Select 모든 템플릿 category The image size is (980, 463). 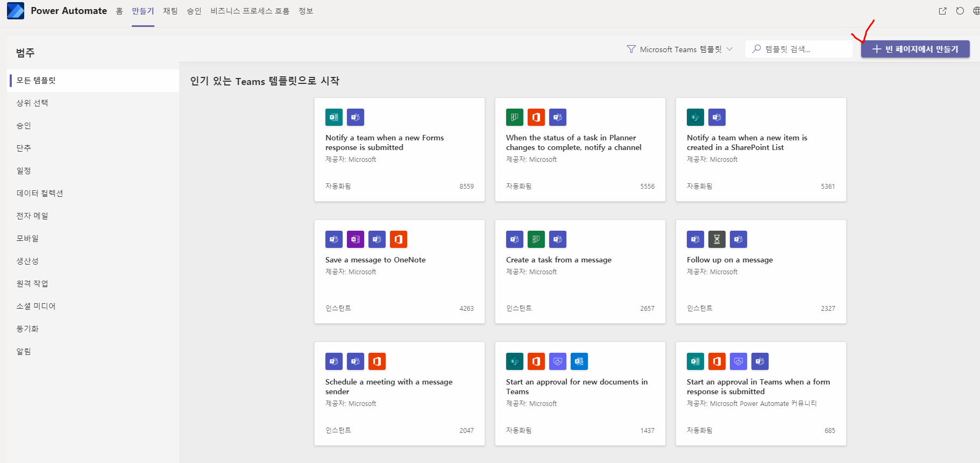tap(94, 81)
